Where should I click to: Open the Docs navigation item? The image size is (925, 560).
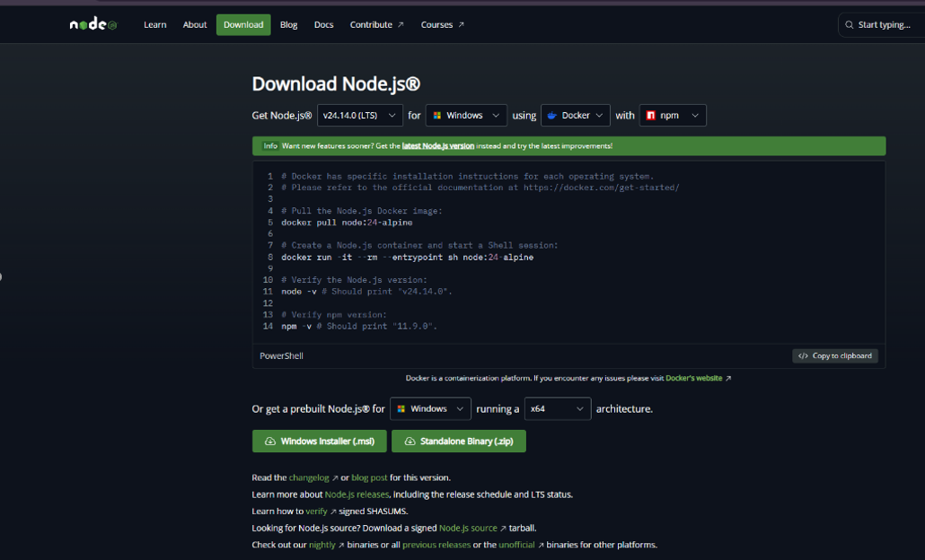(323, 25)
